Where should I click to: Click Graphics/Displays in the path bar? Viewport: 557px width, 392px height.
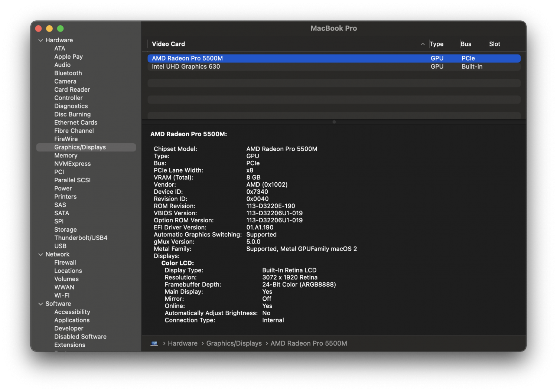[234, 343]
